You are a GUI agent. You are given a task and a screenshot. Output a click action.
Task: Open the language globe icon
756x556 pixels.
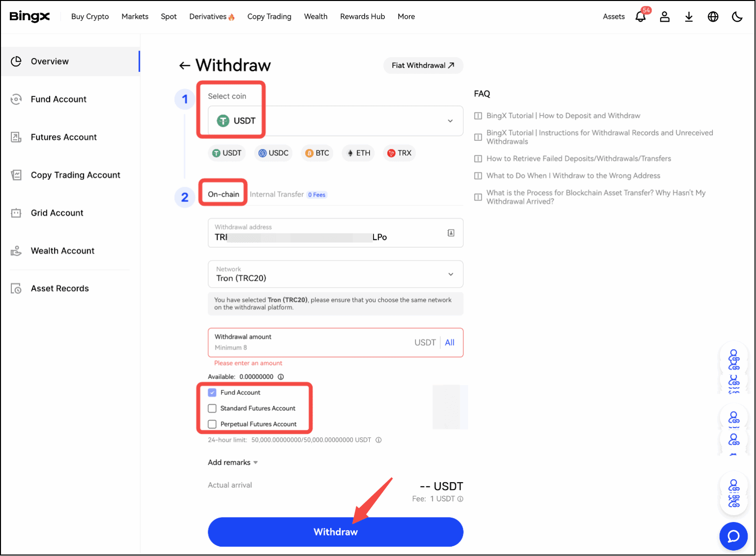point(713,16)
